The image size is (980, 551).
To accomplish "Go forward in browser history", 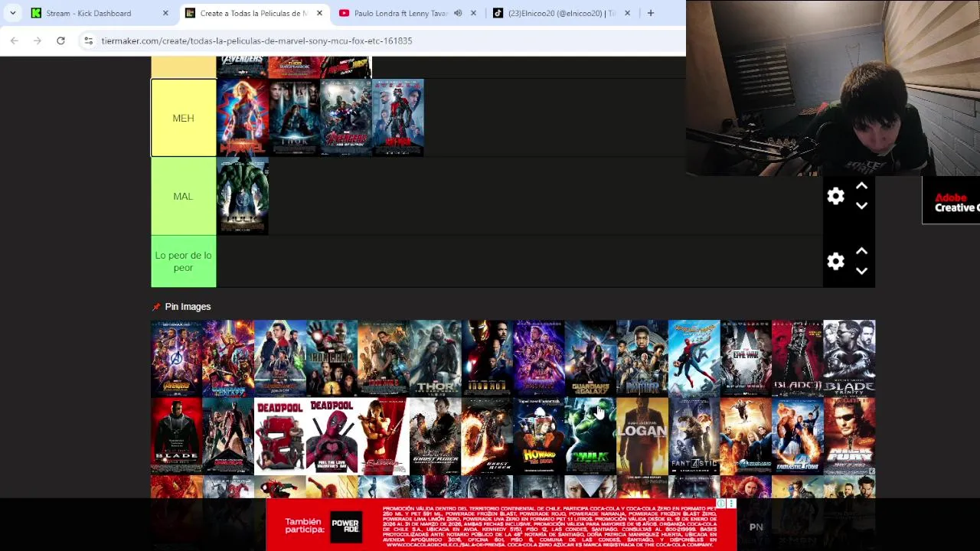I will click(x=38, y=41).
